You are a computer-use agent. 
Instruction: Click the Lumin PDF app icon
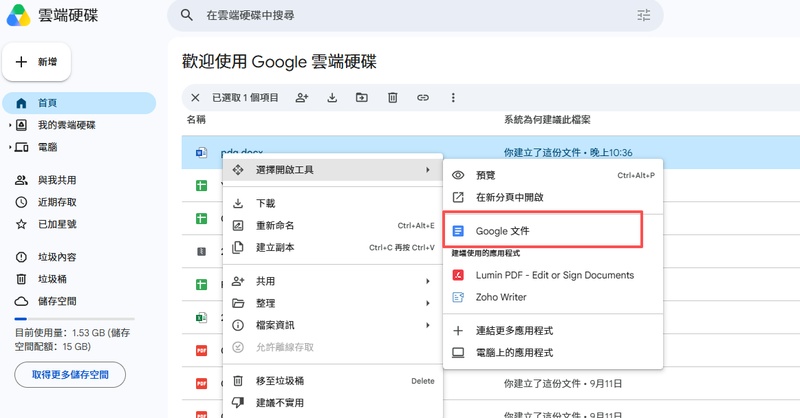(x=458, y=275)
